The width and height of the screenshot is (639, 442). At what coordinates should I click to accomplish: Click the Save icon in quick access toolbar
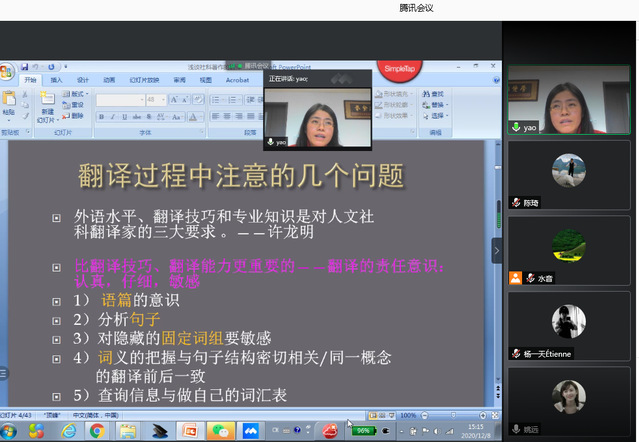pos(24,66)
